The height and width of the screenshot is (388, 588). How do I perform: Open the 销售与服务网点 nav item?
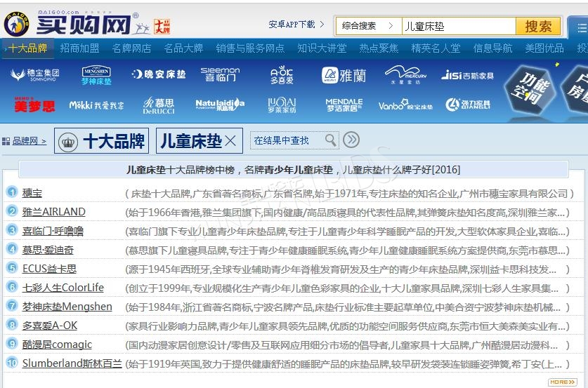click(250, 48)
